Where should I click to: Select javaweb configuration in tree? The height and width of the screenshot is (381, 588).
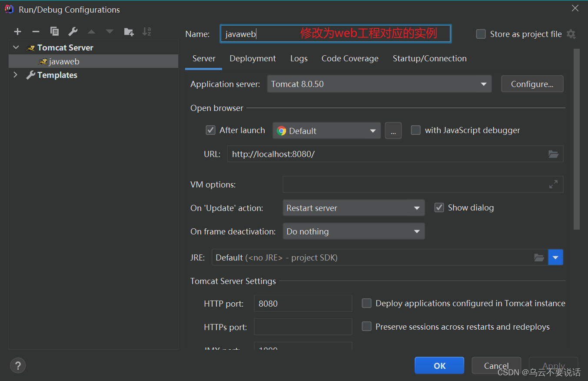click(93, 61)
